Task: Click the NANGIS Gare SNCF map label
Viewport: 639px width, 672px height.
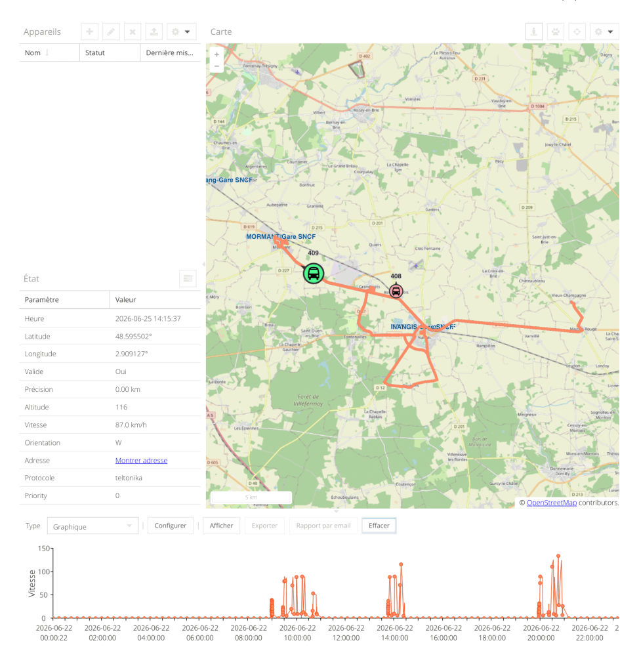Action: click(423, 327)
